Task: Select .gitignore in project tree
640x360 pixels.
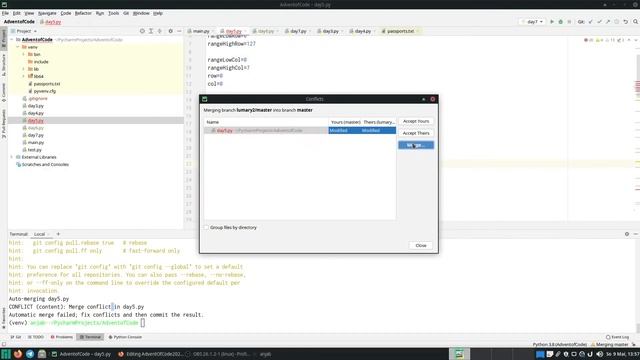Action: click(38, 98)
